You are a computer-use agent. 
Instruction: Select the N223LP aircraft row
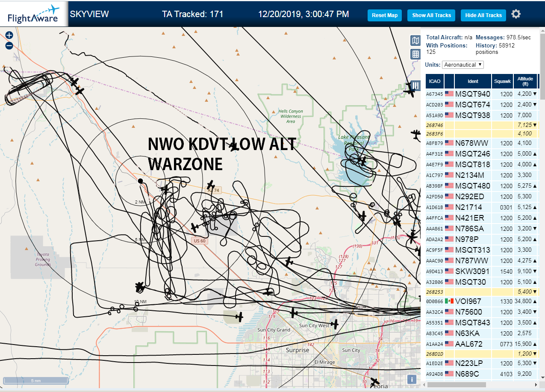click(482, 363)
